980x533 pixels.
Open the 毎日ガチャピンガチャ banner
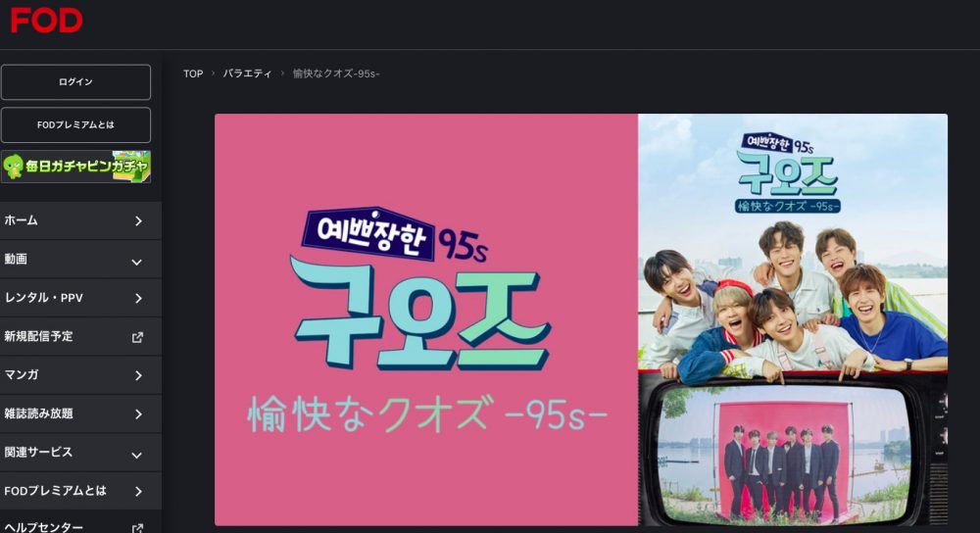[x=75, y=167]
